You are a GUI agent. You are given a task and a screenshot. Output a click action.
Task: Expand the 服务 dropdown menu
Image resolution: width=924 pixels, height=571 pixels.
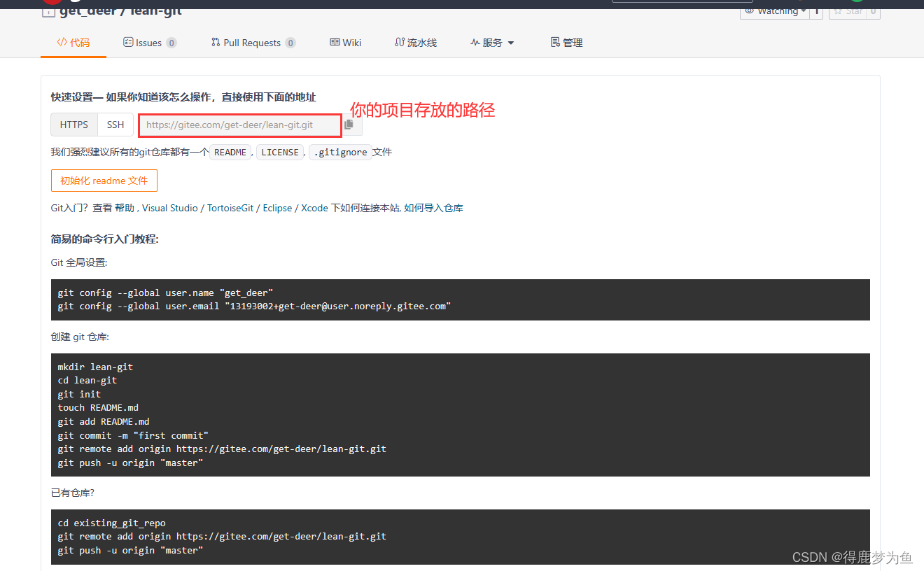[x=492, y=43]
